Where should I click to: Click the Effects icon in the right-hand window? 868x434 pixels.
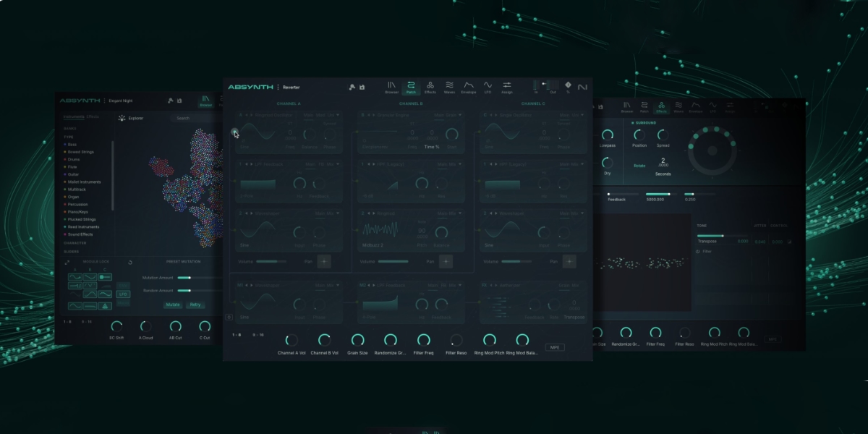[x=661, y=107]
